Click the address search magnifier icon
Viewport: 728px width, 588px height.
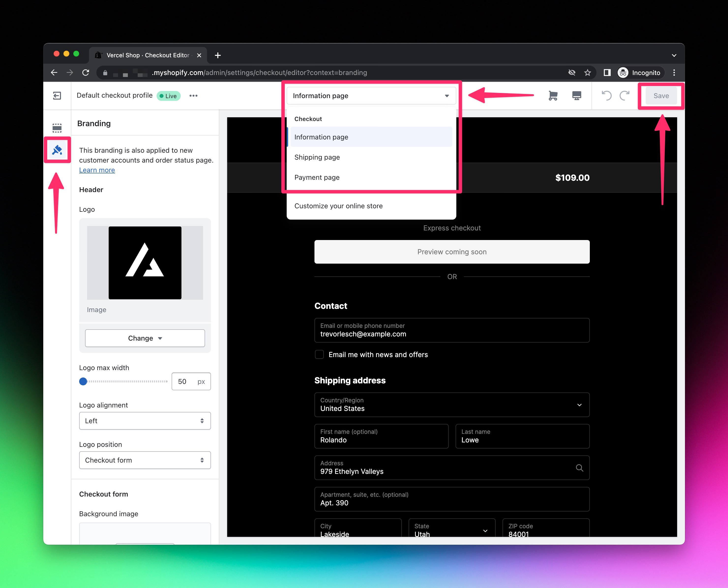[x=579, y=468]
